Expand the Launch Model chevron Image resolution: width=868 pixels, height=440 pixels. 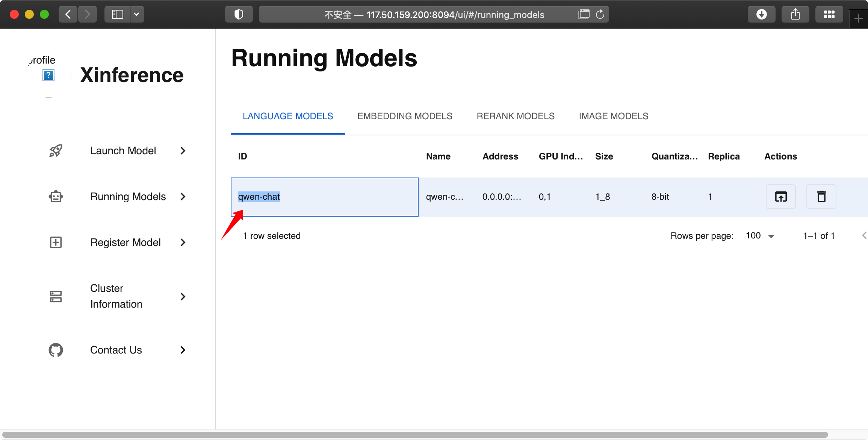183,151
